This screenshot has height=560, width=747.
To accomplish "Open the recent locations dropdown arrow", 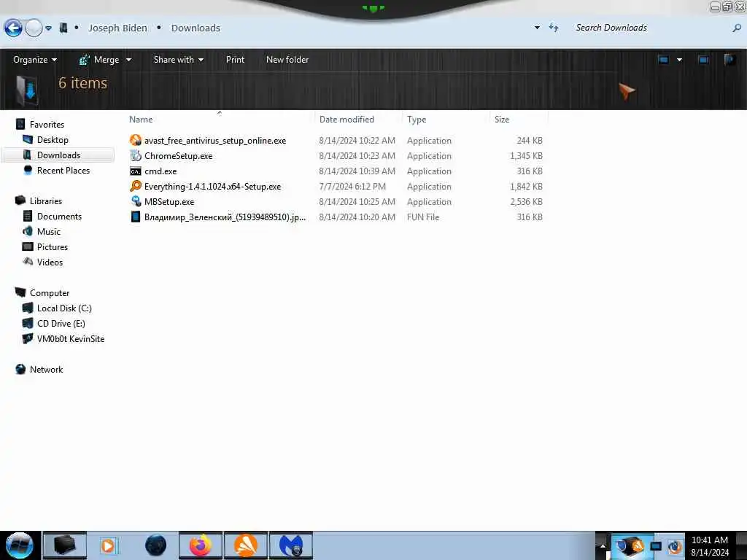I will pos(49,28).
